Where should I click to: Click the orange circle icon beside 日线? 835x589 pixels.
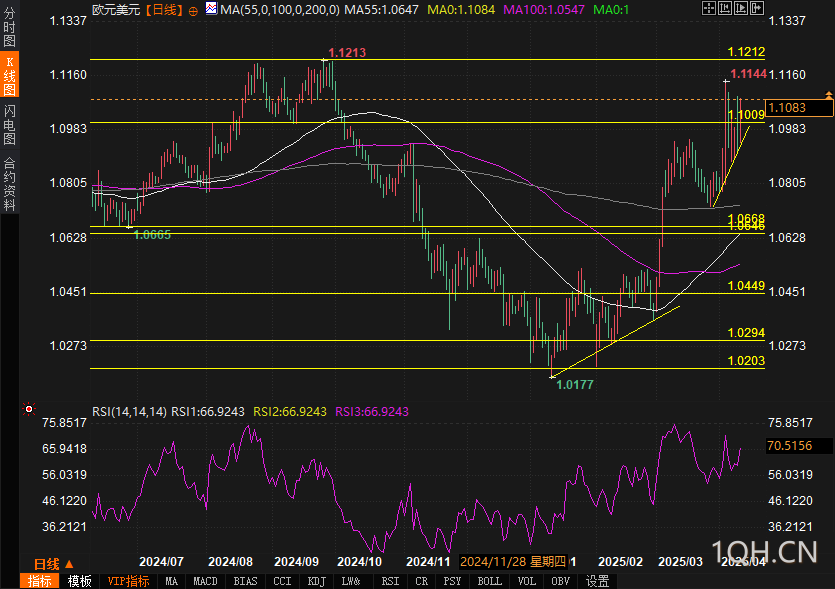tap(193, 11)
